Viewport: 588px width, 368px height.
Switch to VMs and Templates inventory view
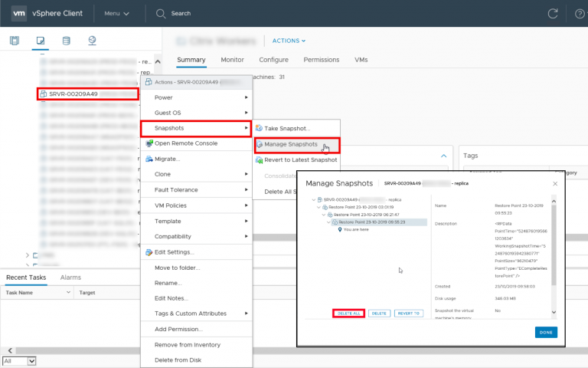click(x=41, y=41)
